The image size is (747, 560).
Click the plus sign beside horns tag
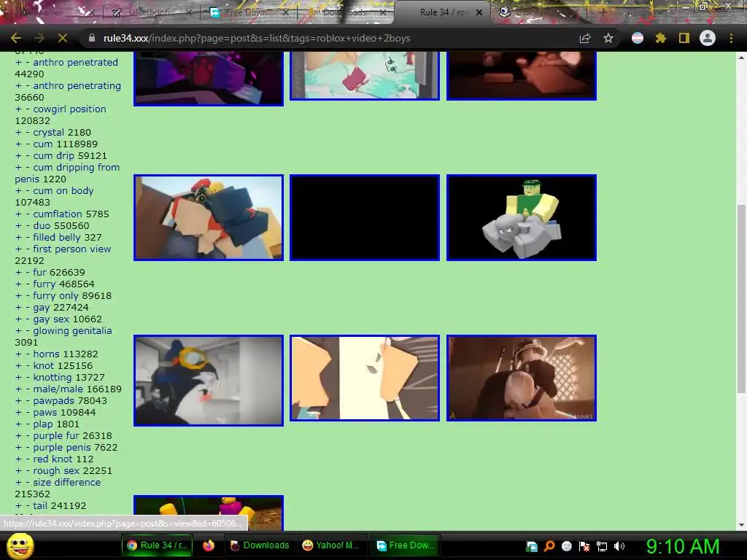click(18, 354)
